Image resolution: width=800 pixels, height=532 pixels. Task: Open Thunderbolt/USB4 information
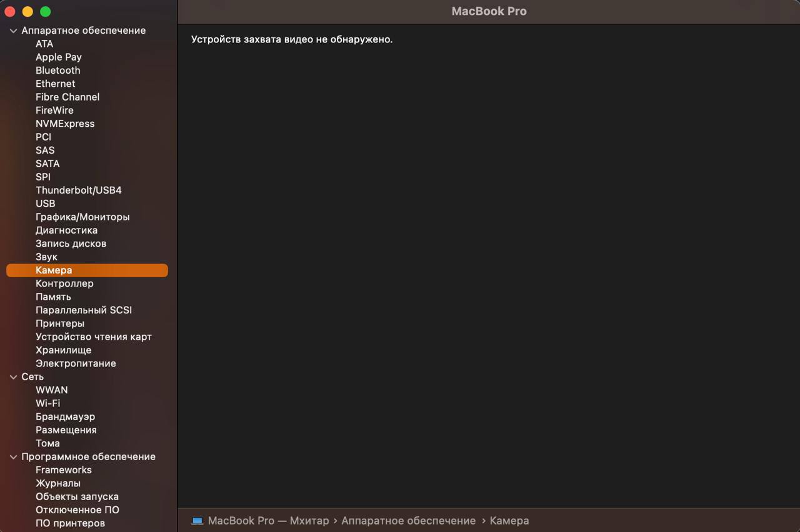pos(79,190)
